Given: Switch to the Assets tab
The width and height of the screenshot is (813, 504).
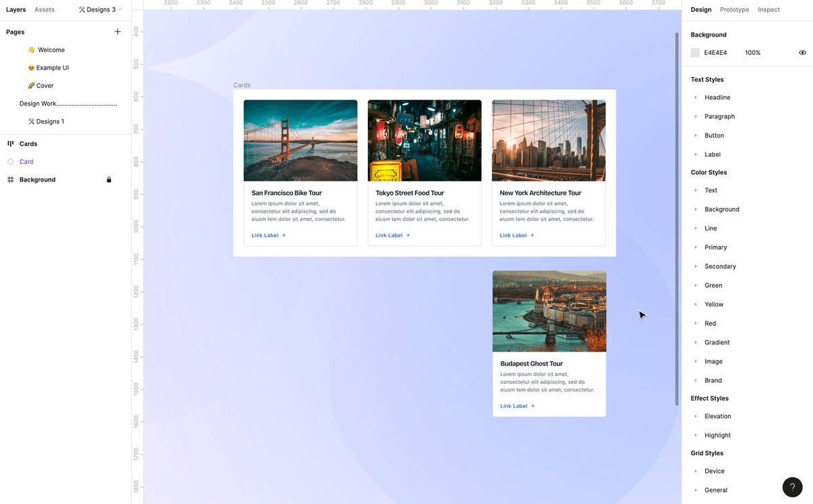Looking at the screenshot, I should click(x=45, y=9).
